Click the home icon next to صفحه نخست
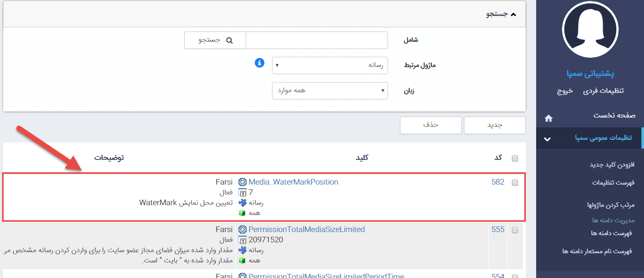 (548, 118)
